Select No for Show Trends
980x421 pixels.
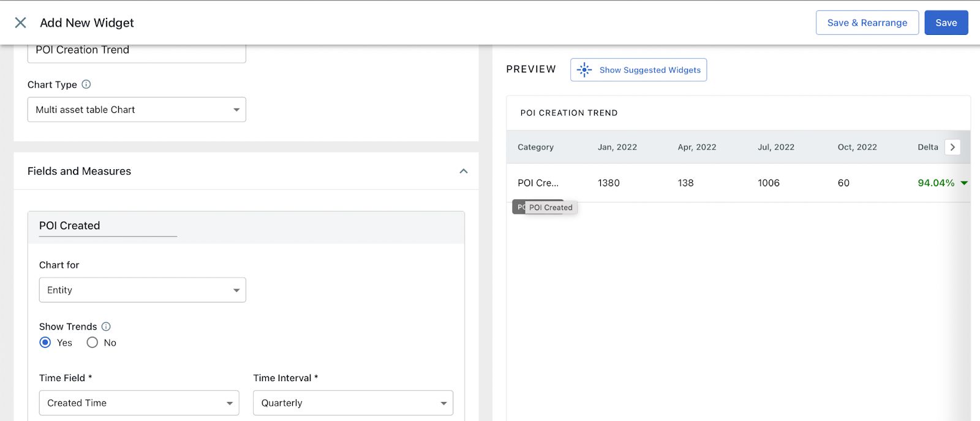coord(92,343)
